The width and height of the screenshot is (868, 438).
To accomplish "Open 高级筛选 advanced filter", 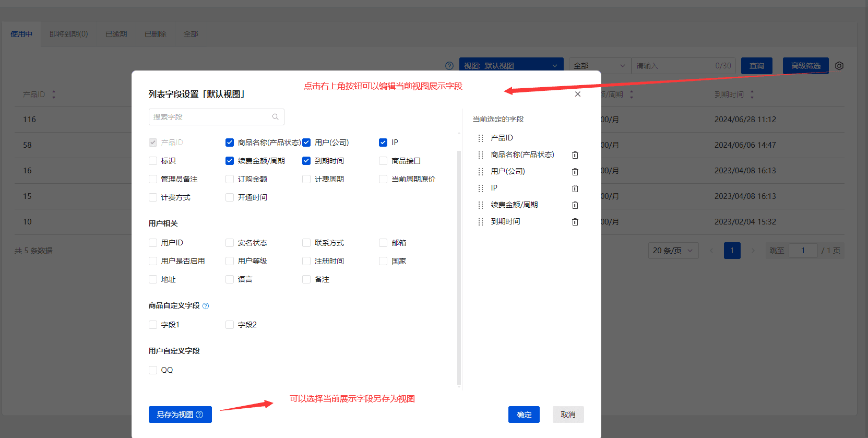I will tap(805, 66).
